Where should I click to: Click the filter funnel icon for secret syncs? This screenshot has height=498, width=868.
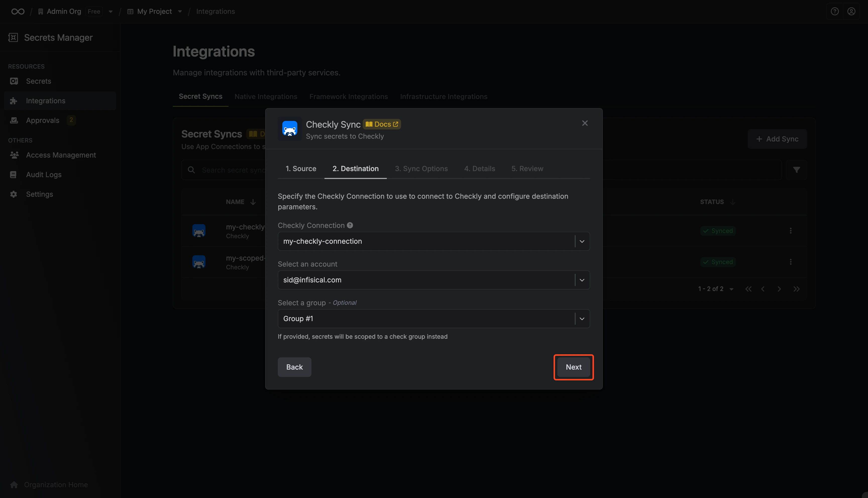click(x=796, y=170)
